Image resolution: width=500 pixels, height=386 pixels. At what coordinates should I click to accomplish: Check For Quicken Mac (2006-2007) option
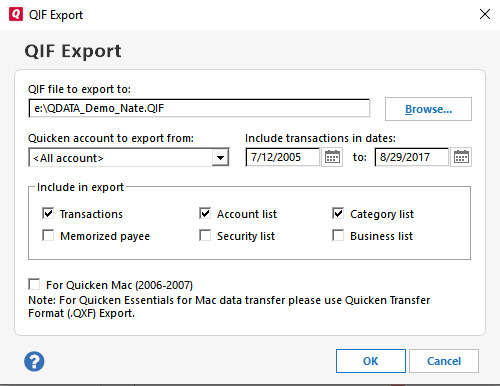tap(34, 284)
